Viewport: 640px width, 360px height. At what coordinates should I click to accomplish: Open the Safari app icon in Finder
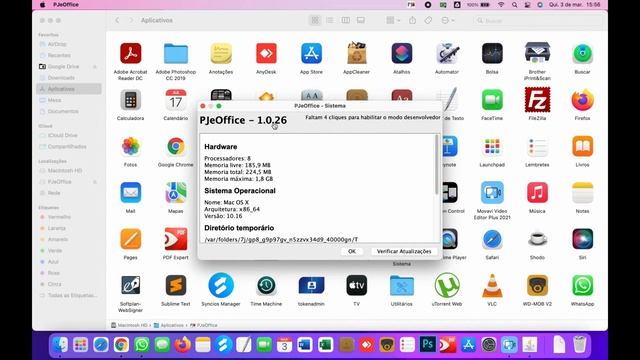(x=492, y=239)
